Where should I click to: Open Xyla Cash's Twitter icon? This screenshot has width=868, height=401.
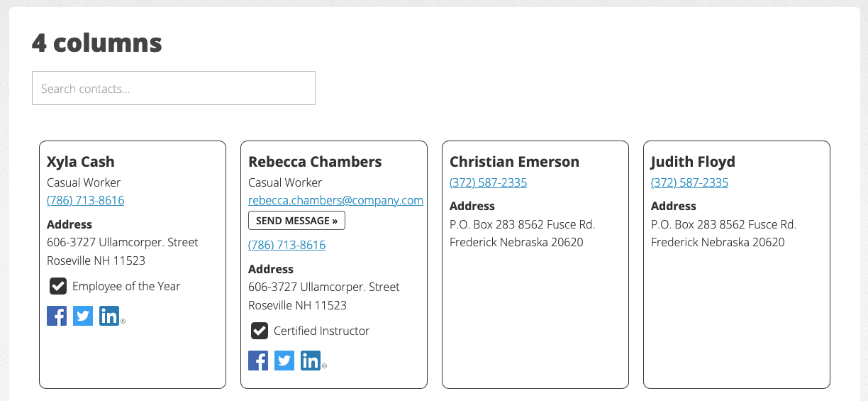(83, 316)
